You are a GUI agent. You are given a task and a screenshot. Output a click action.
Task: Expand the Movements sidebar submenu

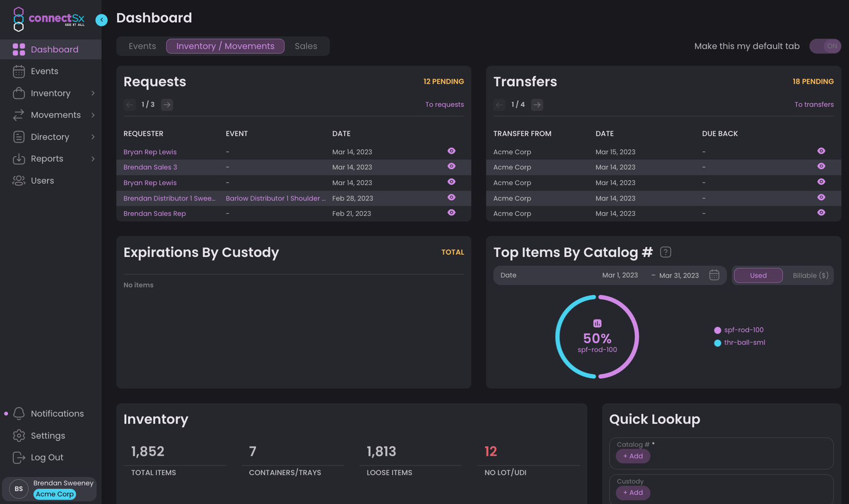[x=93, y=115]
